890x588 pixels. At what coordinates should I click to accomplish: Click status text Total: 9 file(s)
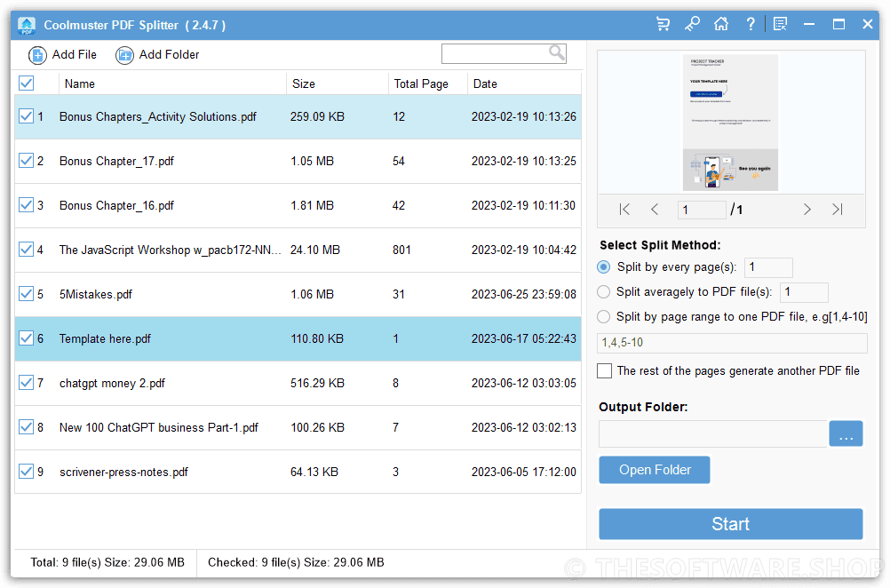click(x=66, y=562)
